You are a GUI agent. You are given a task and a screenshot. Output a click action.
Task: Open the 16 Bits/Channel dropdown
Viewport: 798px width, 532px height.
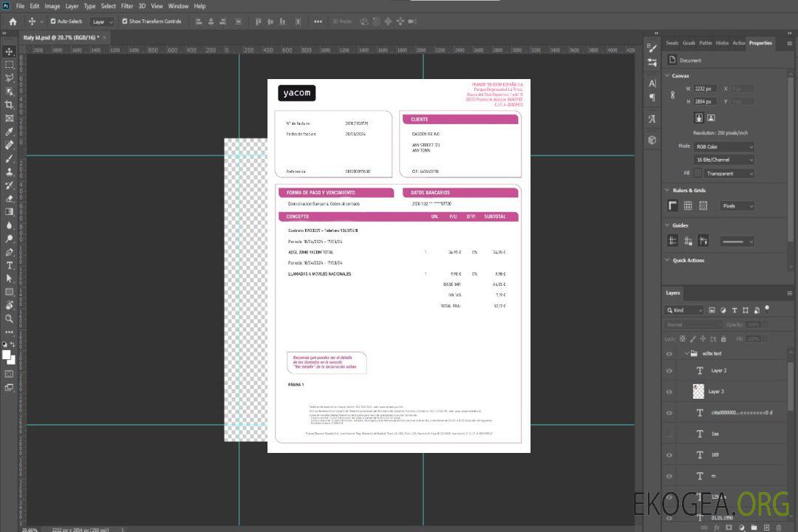(723, 160)
